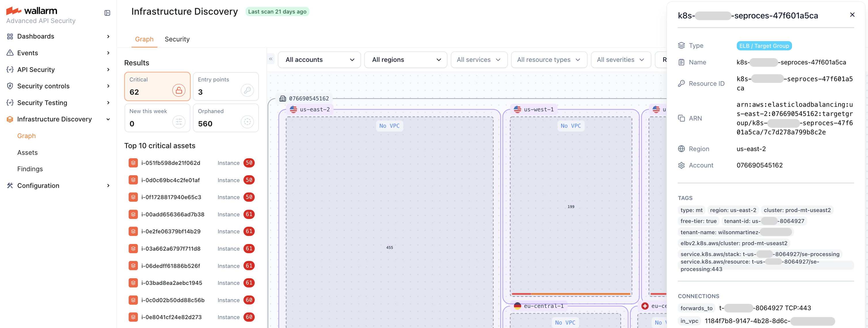Click the Dashboards grid icon

[10, 36]
